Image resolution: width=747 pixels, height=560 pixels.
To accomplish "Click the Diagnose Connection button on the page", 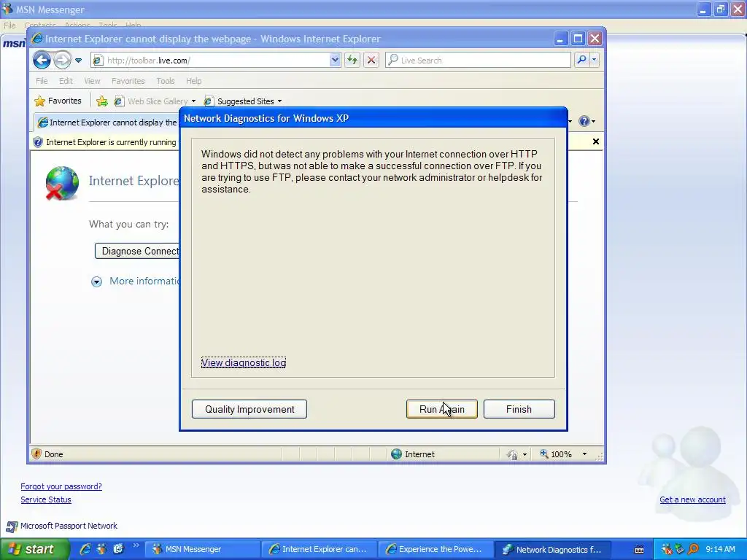I will point(138,251).
